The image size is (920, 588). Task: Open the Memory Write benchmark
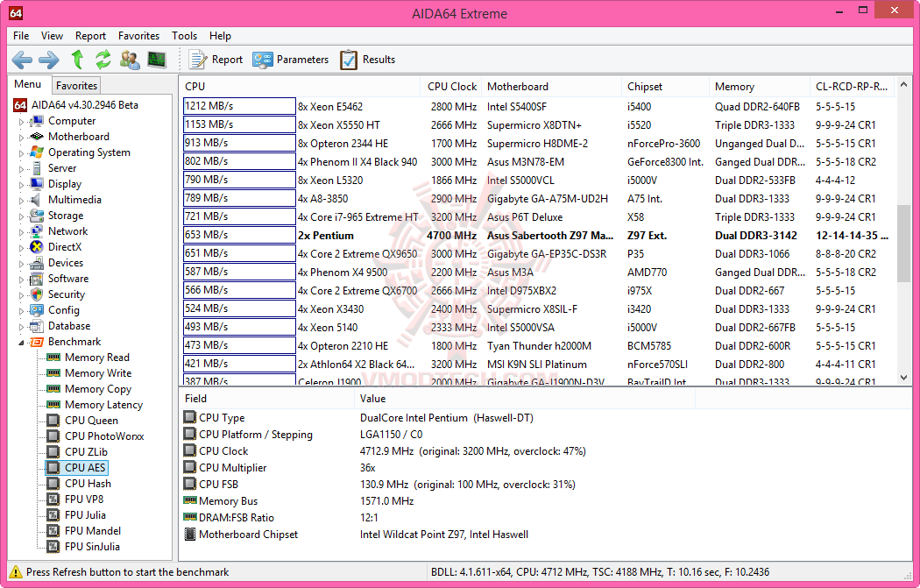[x=98, y=373]
